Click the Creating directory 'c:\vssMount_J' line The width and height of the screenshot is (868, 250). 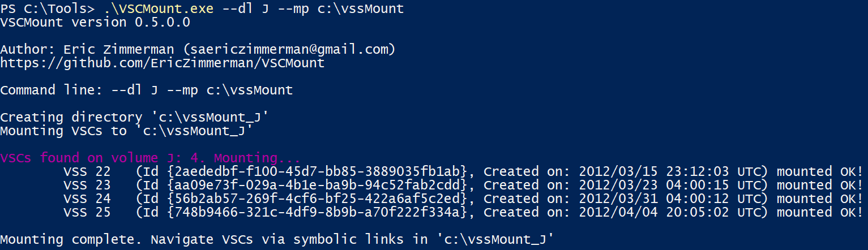click(x=134, y=117)
